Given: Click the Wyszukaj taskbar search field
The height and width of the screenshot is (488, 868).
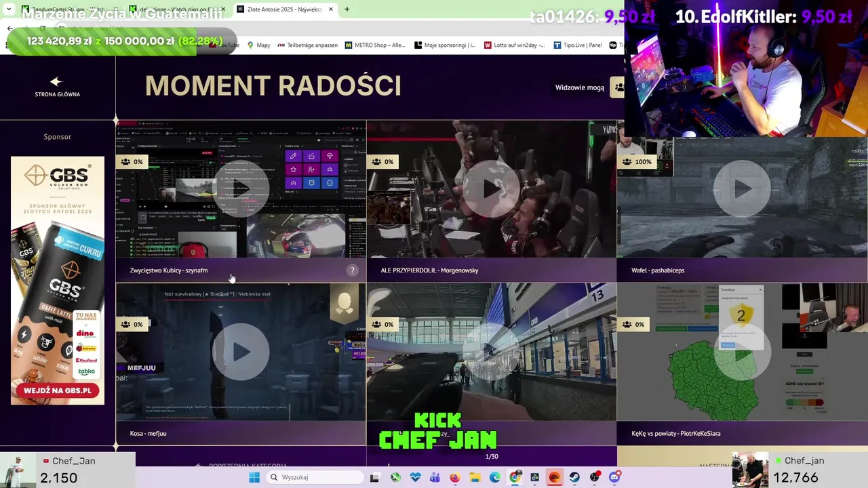Looking at the screenshot, I should pos(315,477).
